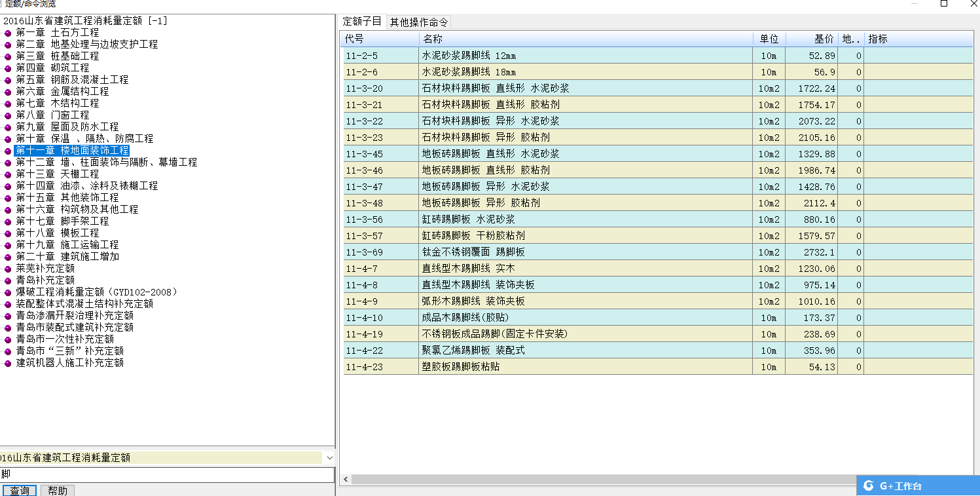
Task: Select 第十二章 墙、柱面装饰与隔断、幕墙工程
Action: click(107, 162)
